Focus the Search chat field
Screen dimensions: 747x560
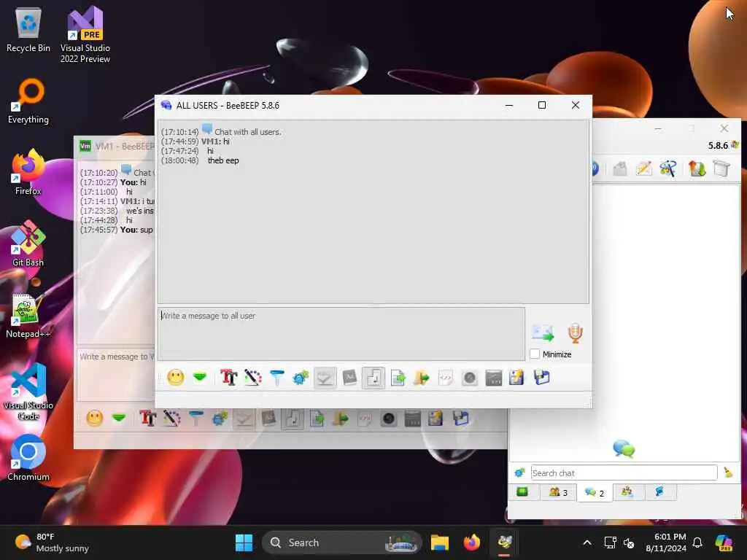(x=624, y=472)
